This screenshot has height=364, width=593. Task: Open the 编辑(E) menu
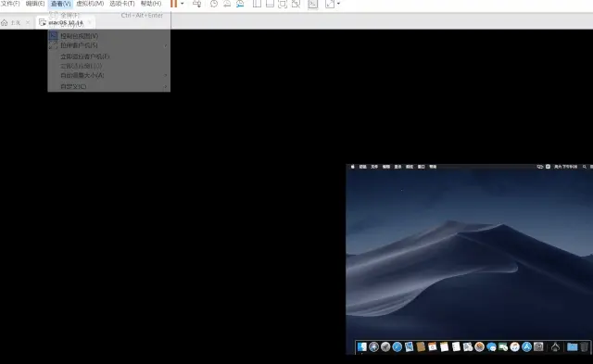35,4
